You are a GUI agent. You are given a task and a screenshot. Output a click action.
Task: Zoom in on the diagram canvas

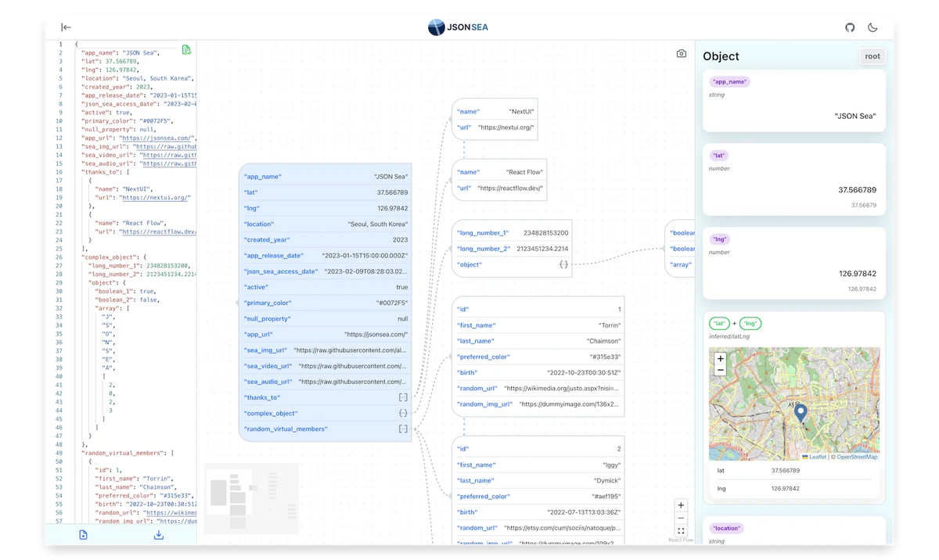pos(681,505)
